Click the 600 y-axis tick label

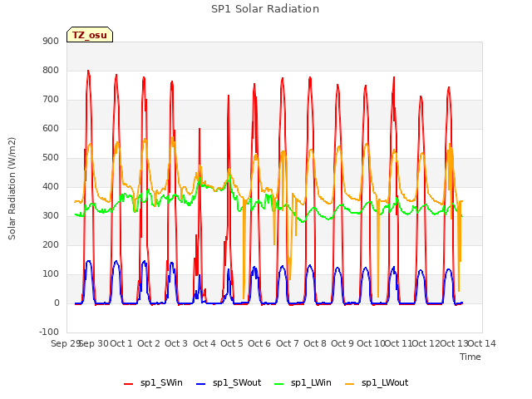51,129
